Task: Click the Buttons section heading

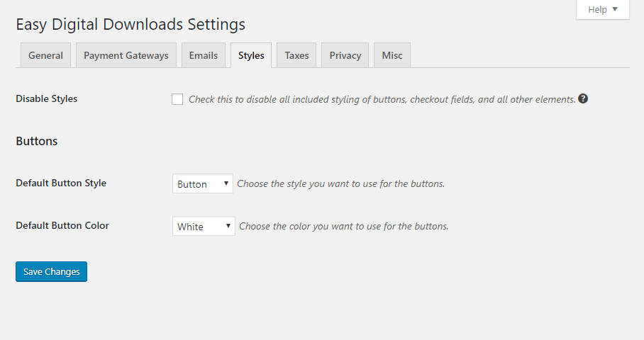Action: 37,141
